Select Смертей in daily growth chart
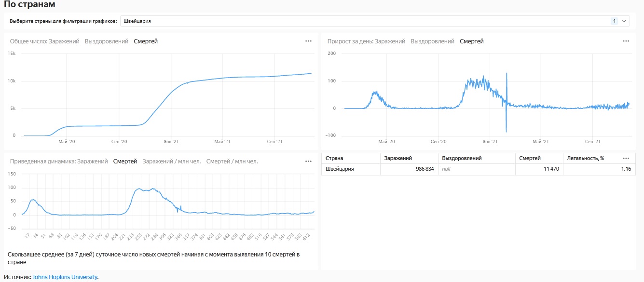The height and width of the screenshot is (282, 644). (x=471, y=41)
